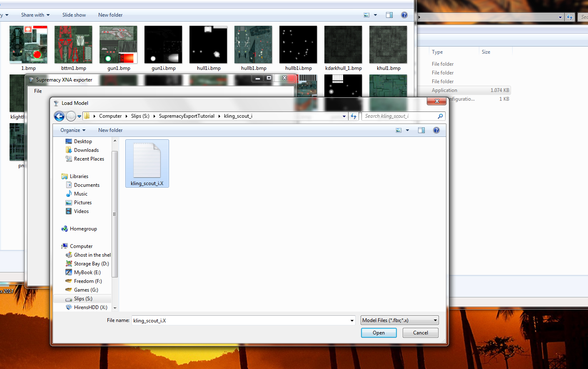The width and height of the screenshot is (588, 369).
Task: Click Computer in the address breadcrumb
Action: coord(110,116)
